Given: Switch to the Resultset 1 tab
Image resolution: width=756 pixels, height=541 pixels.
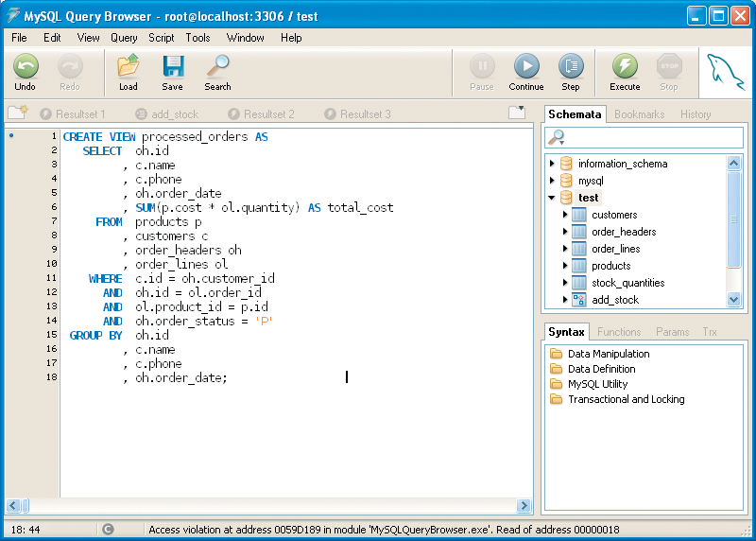Looking at the screenshot, I should 73,113.
